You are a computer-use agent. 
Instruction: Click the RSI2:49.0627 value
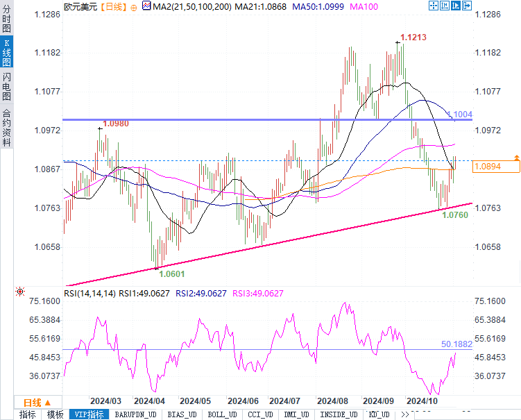(201, 293)
